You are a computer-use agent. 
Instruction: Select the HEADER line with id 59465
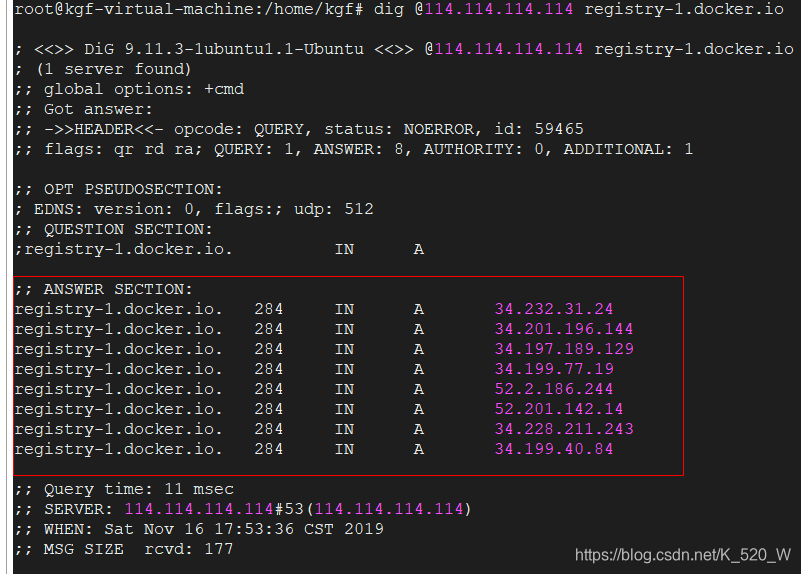click(x=299, y=129)
